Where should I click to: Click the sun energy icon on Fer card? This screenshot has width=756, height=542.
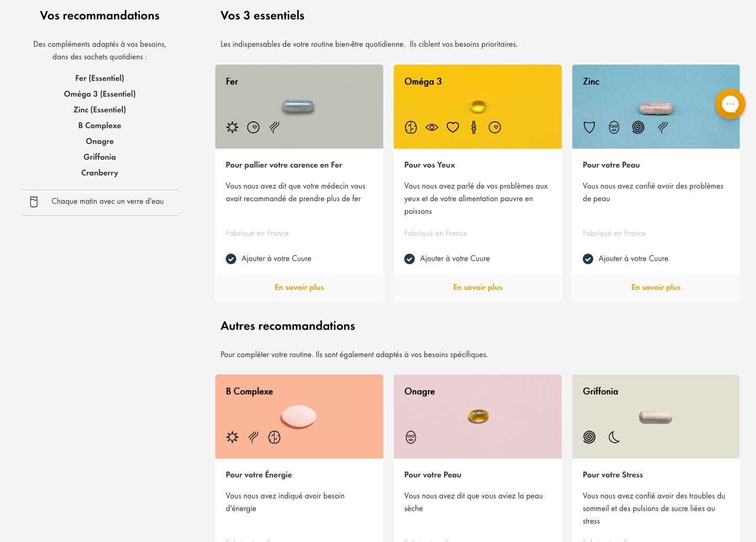(232, 127)
